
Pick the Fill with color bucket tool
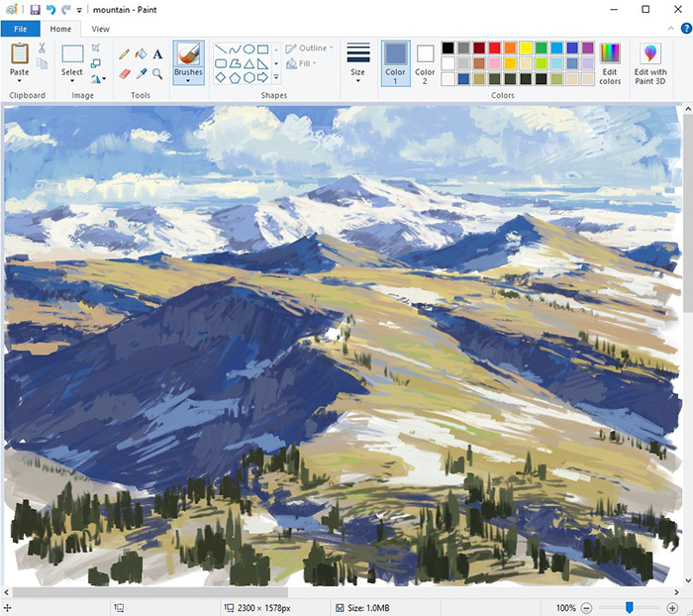pos(141,54)
